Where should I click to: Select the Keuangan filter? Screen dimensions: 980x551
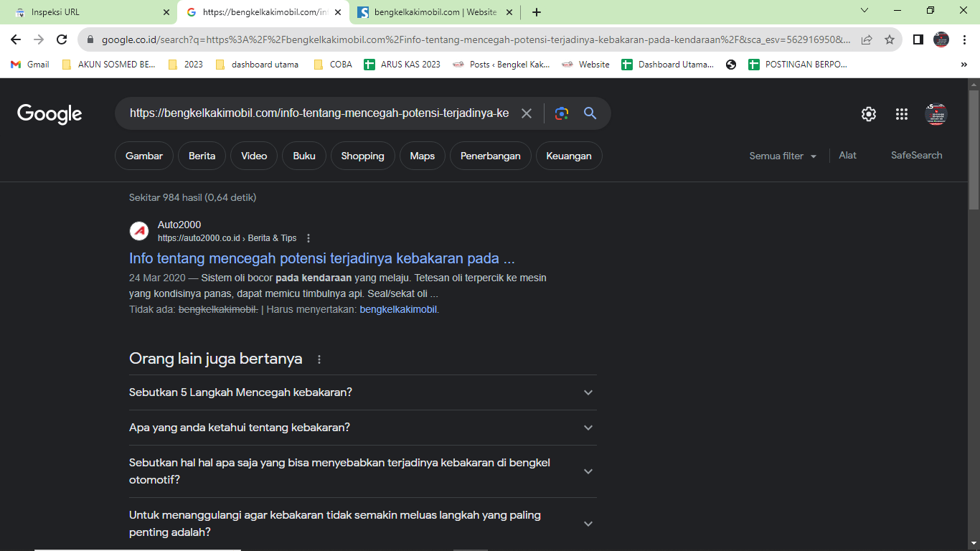point(569,156)
